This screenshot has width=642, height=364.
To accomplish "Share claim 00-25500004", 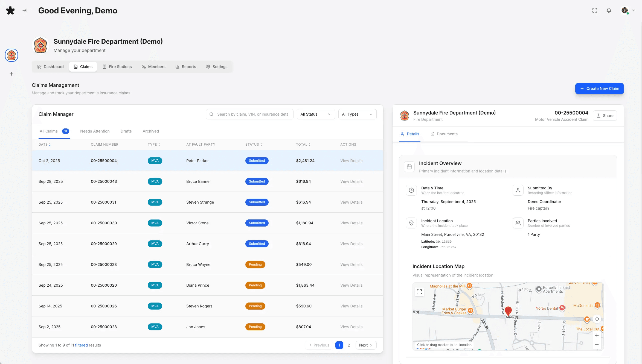I will 605,116.
